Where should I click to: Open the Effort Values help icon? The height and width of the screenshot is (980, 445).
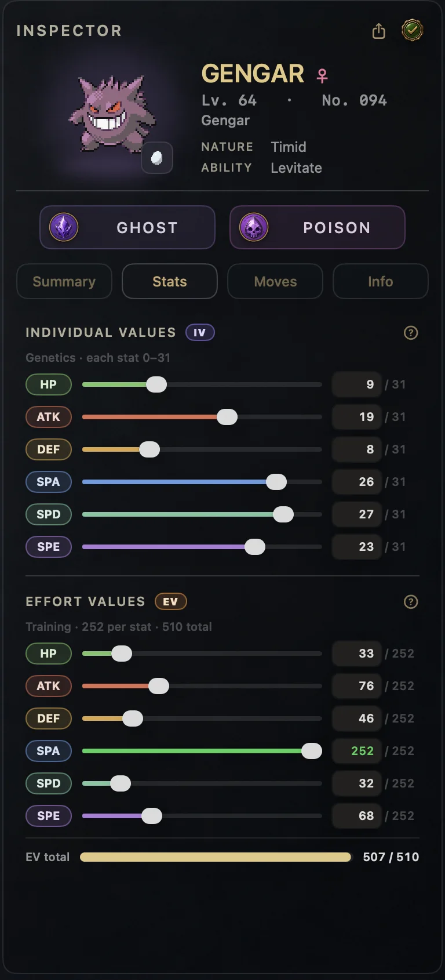411,602
